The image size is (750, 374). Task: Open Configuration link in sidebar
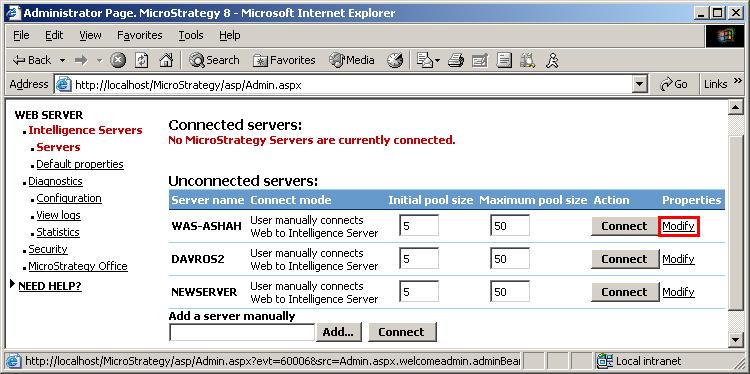[69, 198]
